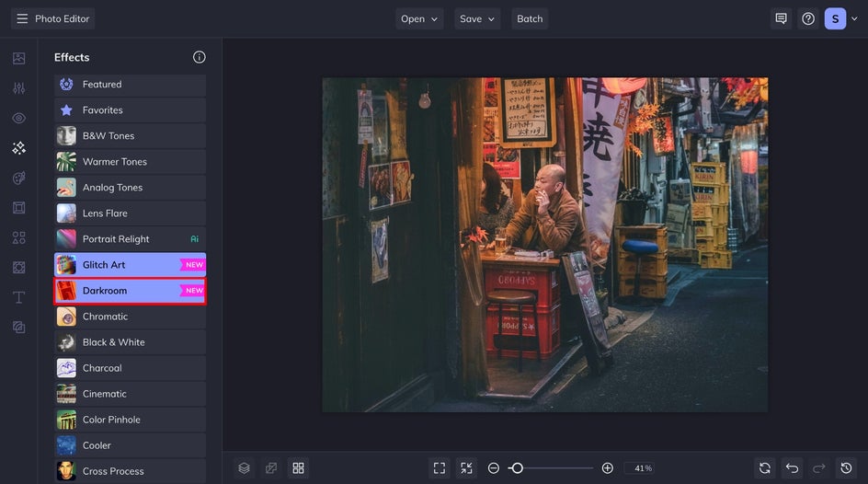
Task: Select the Glitch Art effect category
Action: coord(130,265)
